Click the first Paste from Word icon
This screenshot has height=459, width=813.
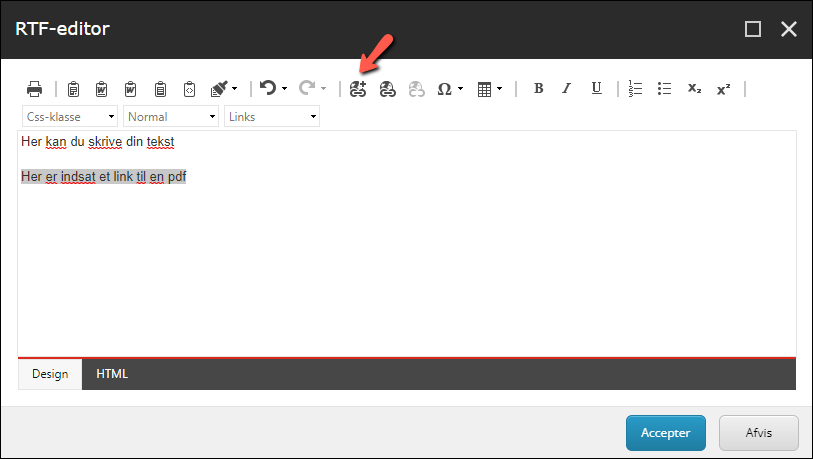102,89
